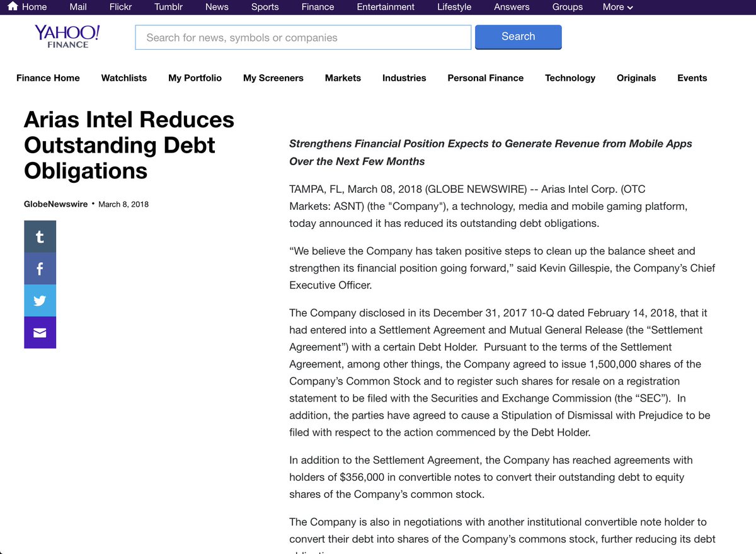Open Events tab
756x554 pixels.
(692, 78)
